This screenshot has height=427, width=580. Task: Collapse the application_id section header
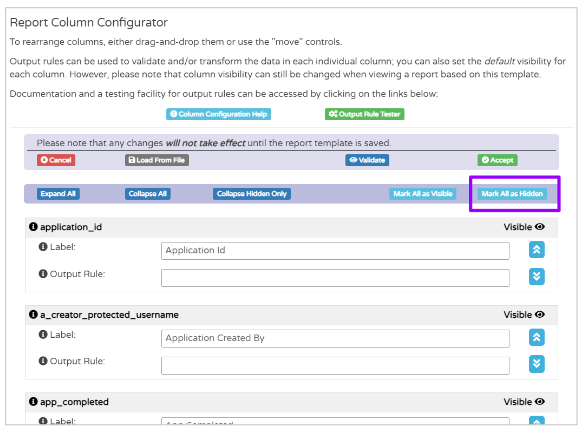point(291,227)
